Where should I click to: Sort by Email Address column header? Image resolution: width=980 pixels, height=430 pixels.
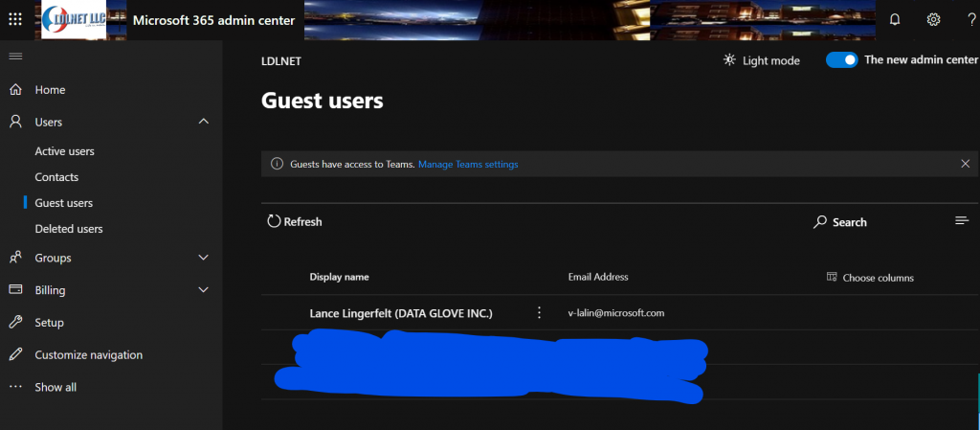[x=598, y=277]
